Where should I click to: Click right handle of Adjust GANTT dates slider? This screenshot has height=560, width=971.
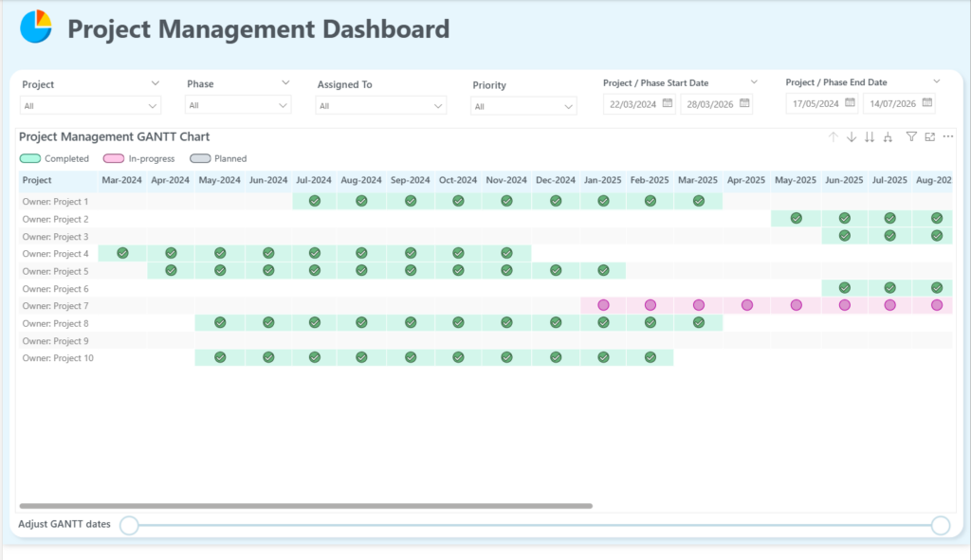point(941,525)
